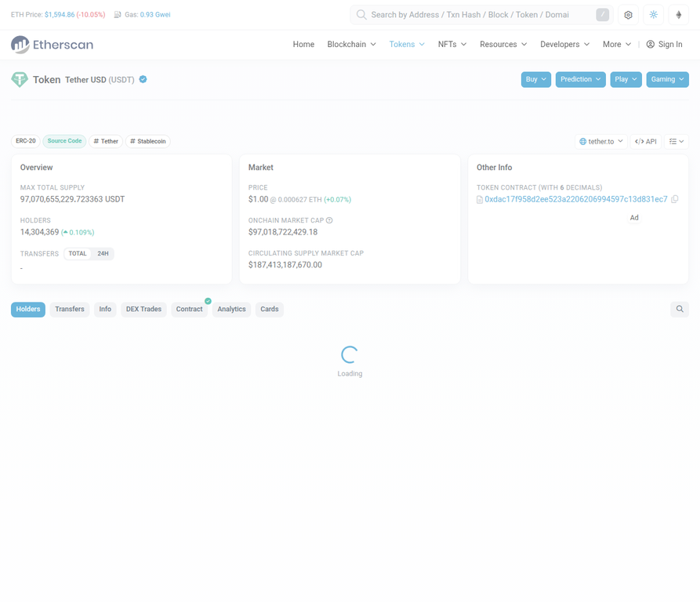
Task: Click ETH price $1,594.86 link
Action: [60, 15]
